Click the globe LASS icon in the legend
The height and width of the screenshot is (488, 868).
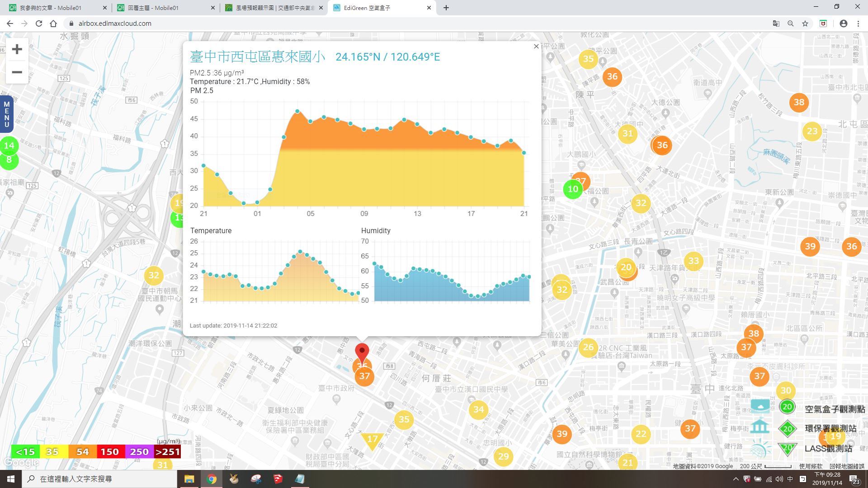click(x=761, y=449)
